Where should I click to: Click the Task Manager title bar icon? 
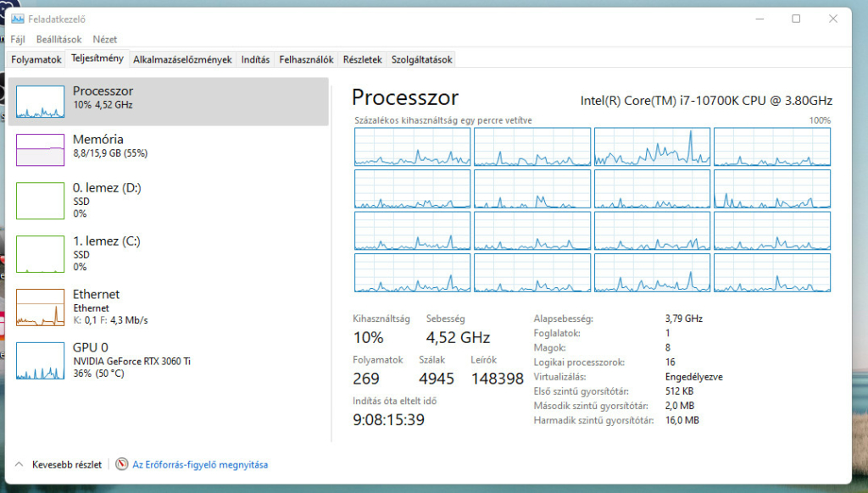pos(17,19)
